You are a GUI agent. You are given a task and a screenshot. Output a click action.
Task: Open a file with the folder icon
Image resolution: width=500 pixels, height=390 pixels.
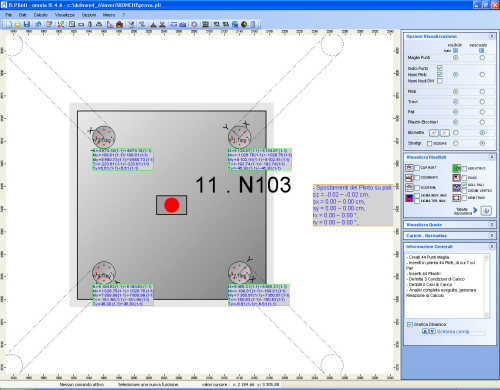[x=18, y=24]
